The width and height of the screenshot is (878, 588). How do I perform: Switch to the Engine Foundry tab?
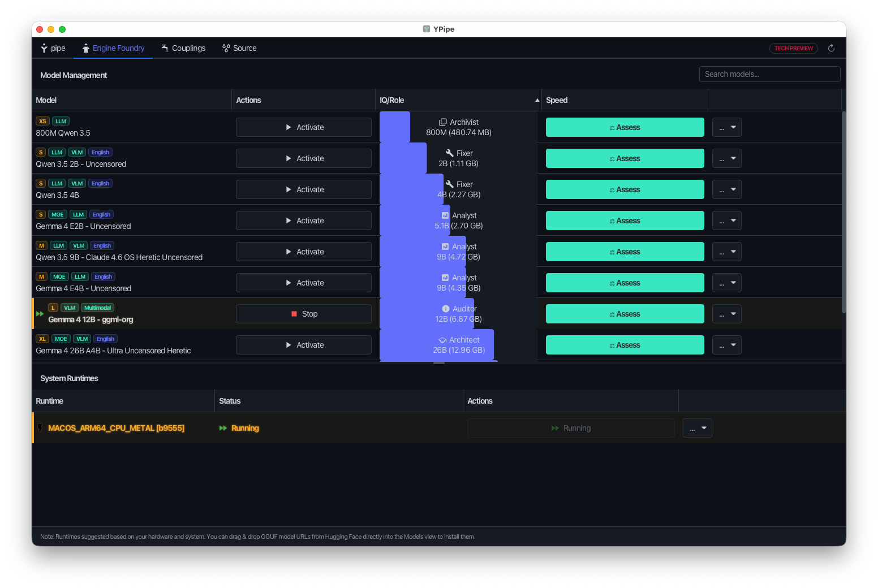click(x=113, y=48)
